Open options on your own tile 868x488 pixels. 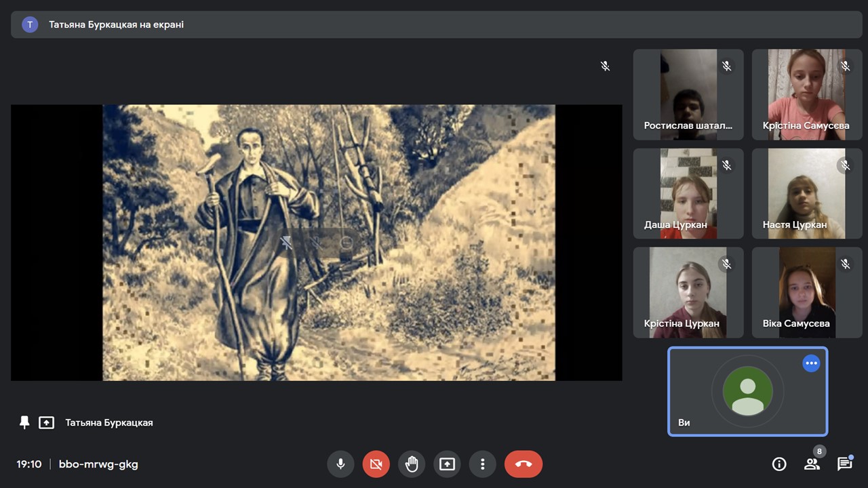pos(811,363)
